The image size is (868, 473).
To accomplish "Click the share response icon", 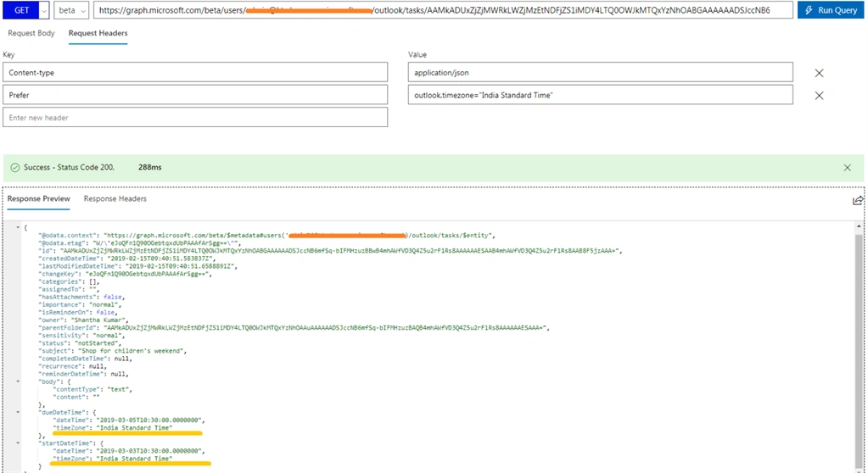I will tap(858, 200).
